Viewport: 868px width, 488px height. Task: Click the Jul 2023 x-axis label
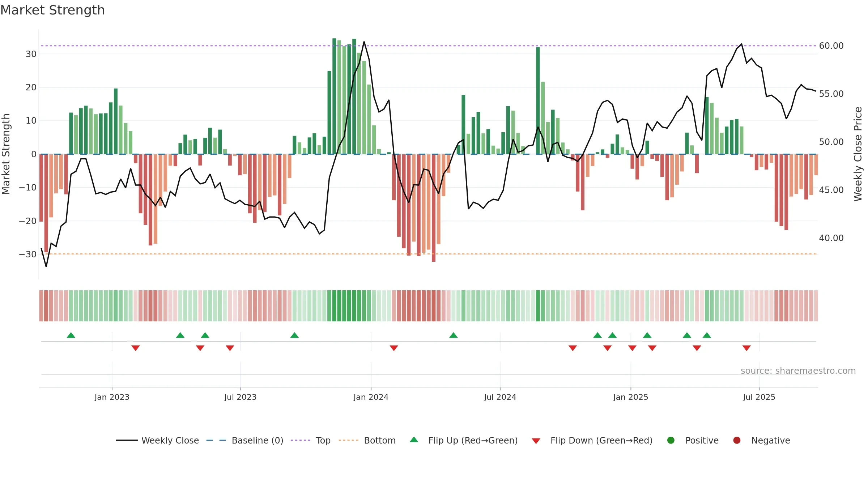240,397
